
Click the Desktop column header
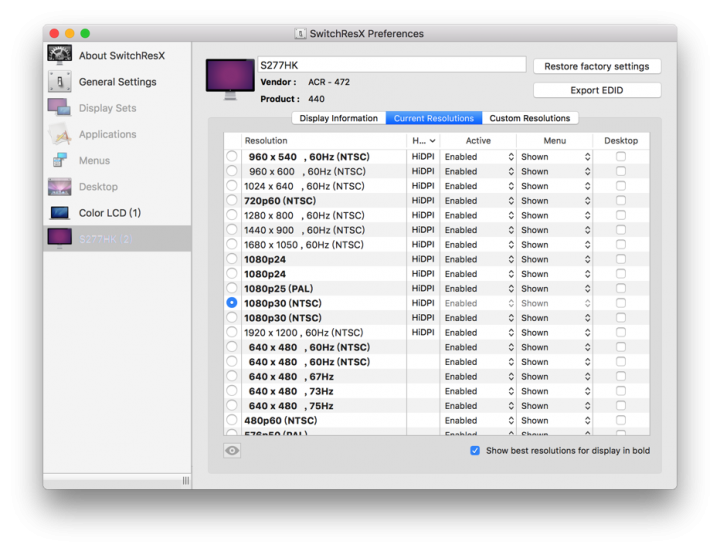click(x=621, y=141)
